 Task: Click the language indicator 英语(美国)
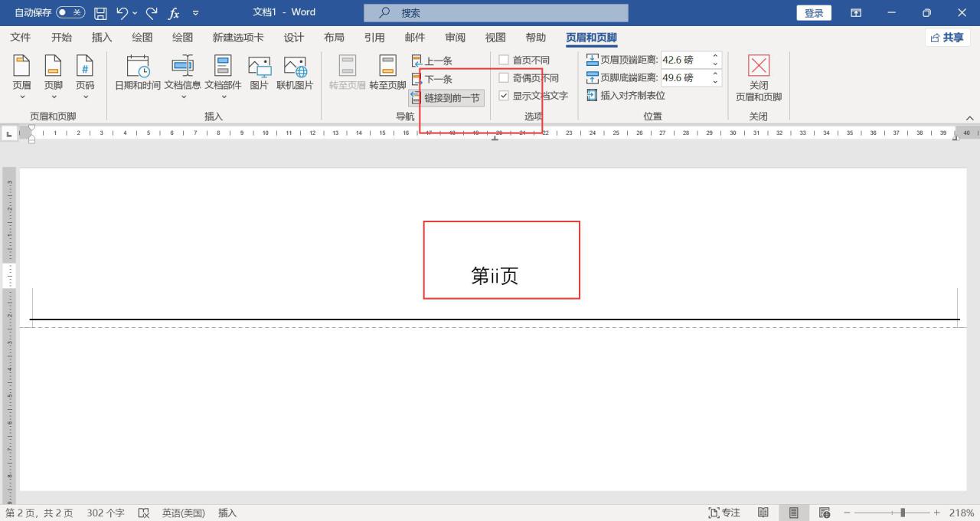click(x=184, y=513)
